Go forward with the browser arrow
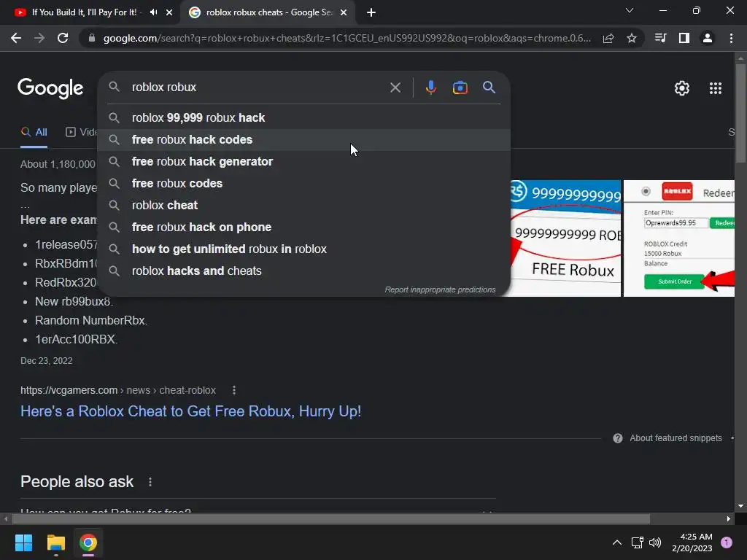Viewport: 747px width, 560px height. (39, 38)
